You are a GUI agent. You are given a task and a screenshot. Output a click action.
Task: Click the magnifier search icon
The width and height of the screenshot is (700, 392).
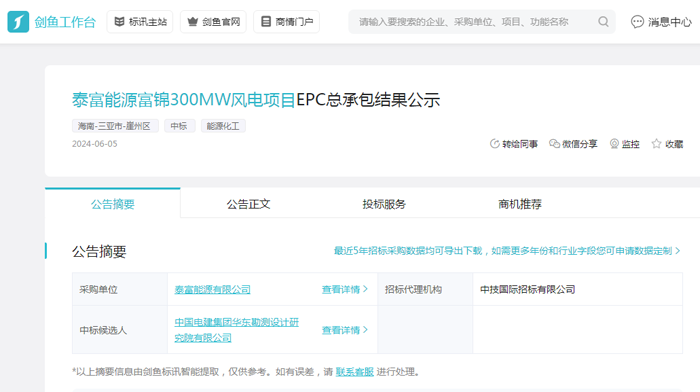tap(603, 21)
